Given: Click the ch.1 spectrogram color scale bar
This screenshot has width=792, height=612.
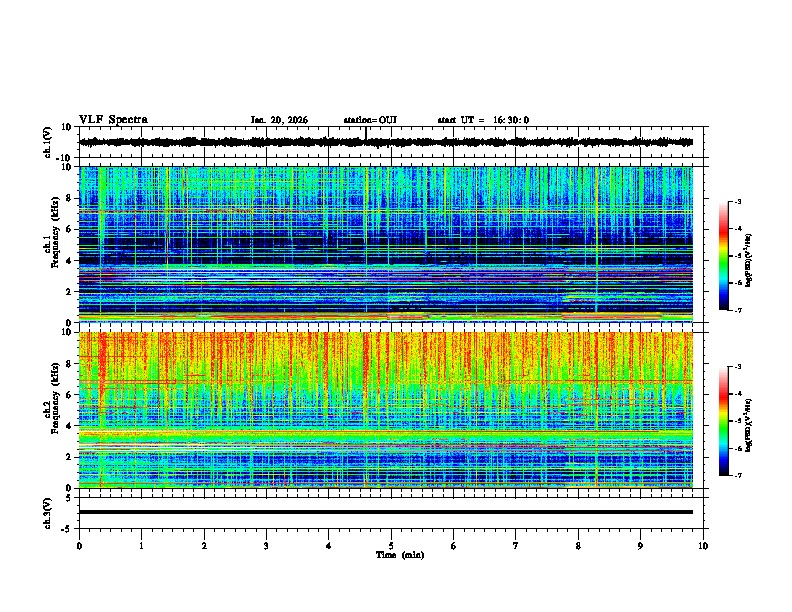Looking at the screenshot, I should [x=723, y=256].
